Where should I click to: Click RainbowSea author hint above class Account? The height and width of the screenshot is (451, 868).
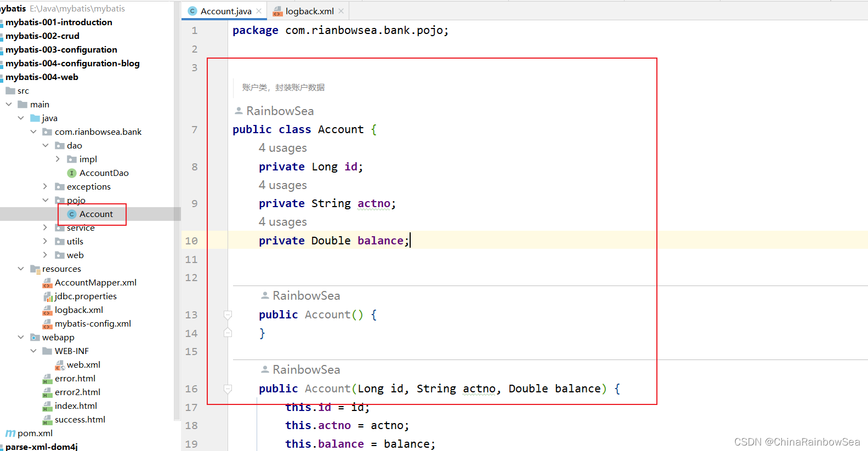280,111
